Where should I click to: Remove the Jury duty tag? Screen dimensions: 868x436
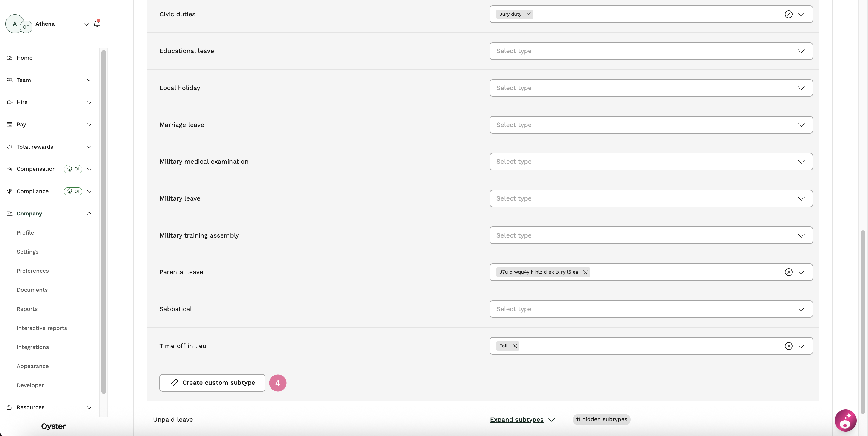tap(528, 14)
